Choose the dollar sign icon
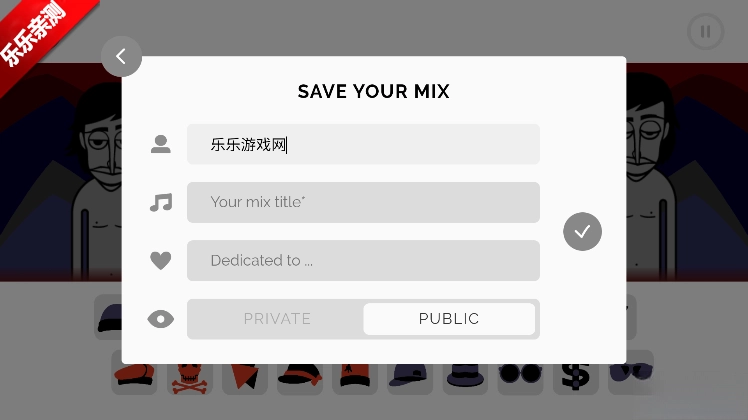Screen dimensions: 748x420 click(575, 375)
